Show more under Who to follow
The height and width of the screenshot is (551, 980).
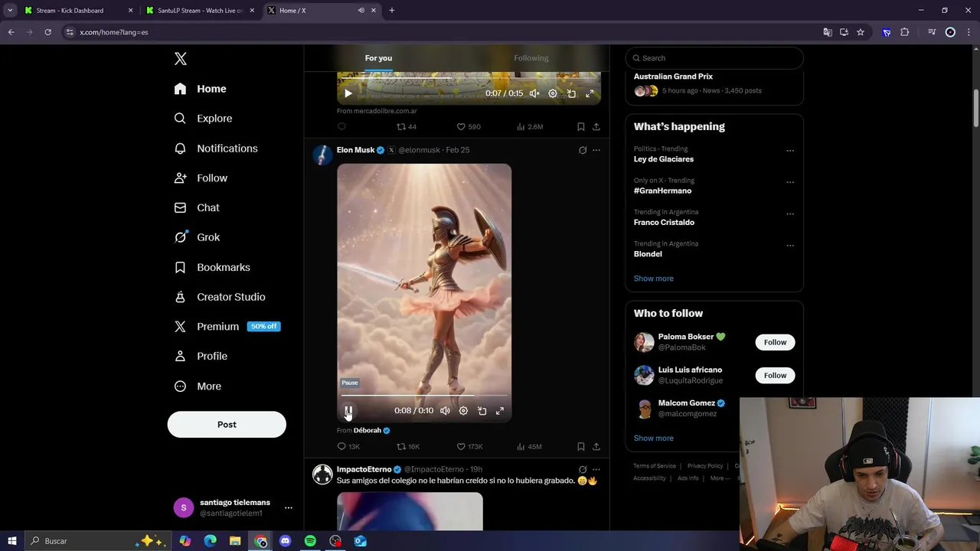[654, 439]
